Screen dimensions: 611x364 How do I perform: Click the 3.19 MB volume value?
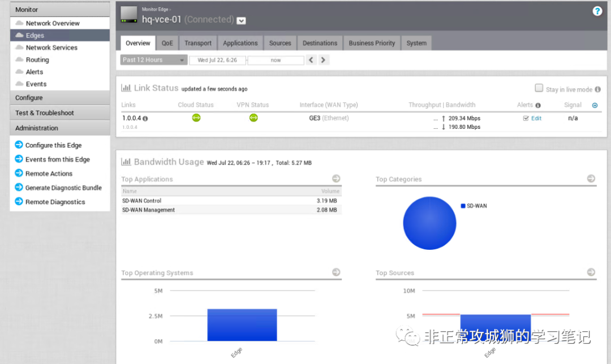(326, 201)
